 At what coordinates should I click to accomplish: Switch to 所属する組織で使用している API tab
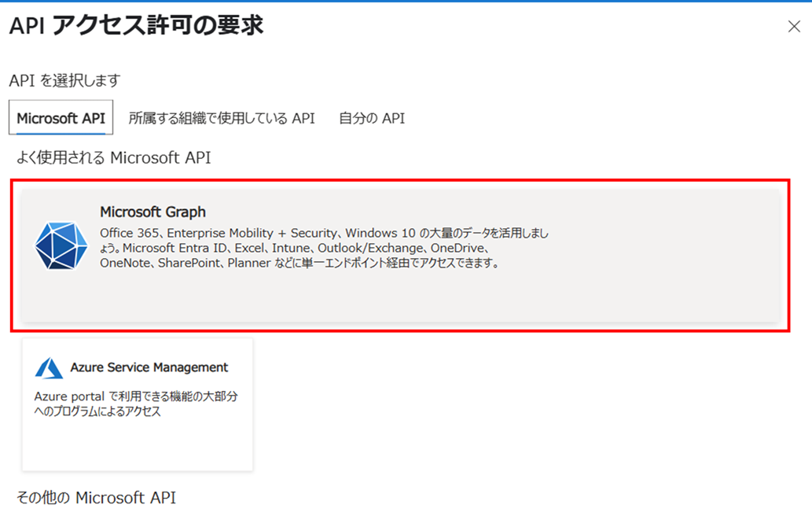pos(222,118)
